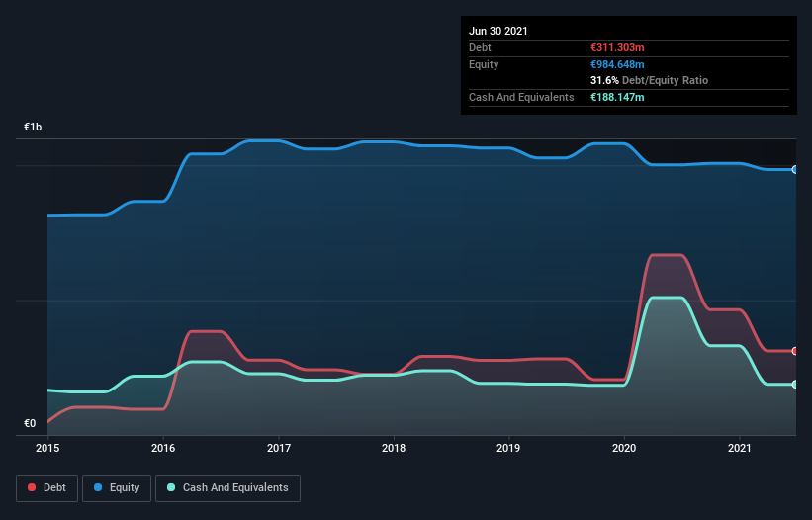
Task: Click the 2019 x-axis label
Action: [508, 448]
